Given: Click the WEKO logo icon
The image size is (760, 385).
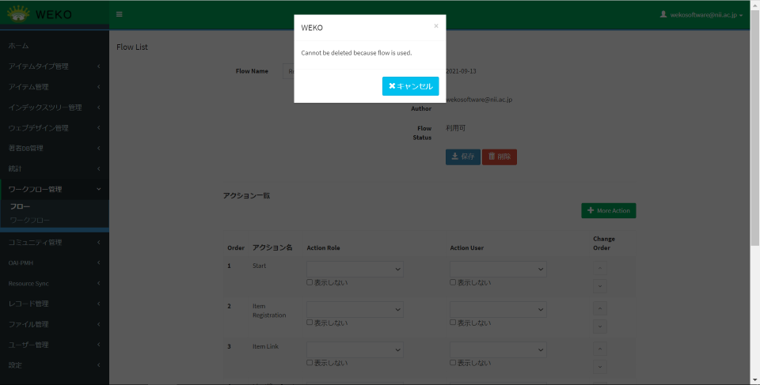Looking at the screenshot, I should (18, 14).
